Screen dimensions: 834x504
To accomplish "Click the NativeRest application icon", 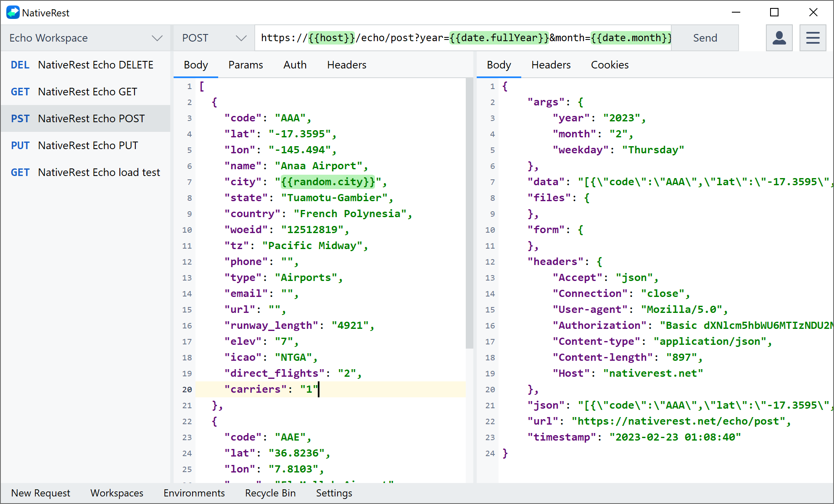I will click(12, 11).
